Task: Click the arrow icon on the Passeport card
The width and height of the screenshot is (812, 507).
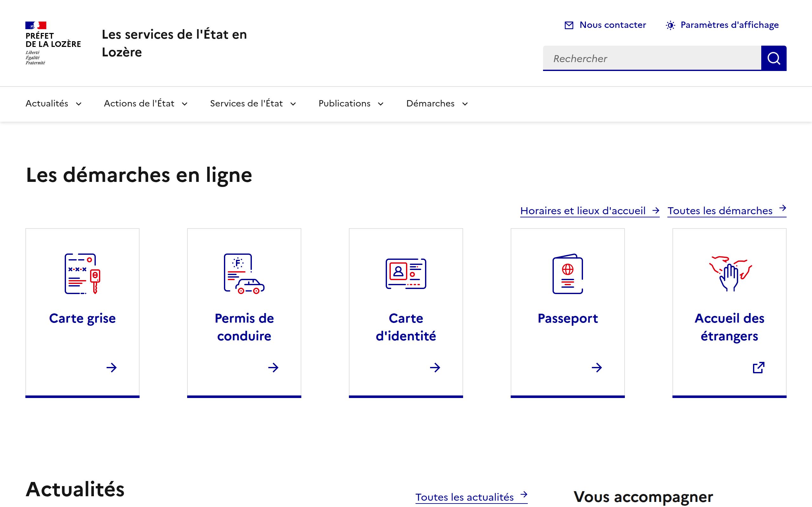Action: (x=597, y=368)
